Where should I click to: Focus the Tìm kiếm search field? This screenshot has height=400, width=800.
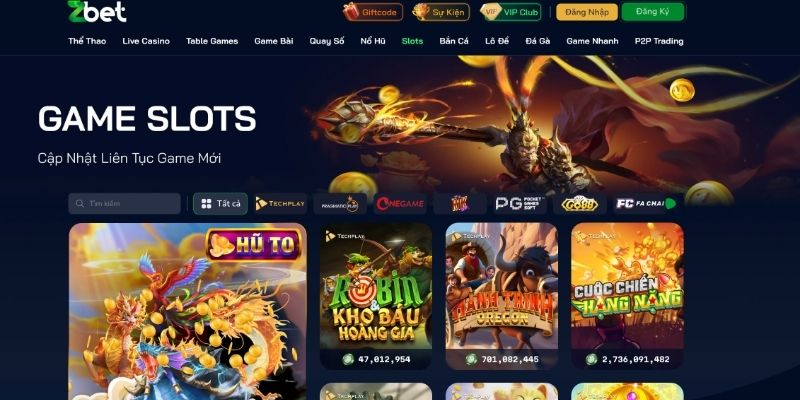pos(124,204)
